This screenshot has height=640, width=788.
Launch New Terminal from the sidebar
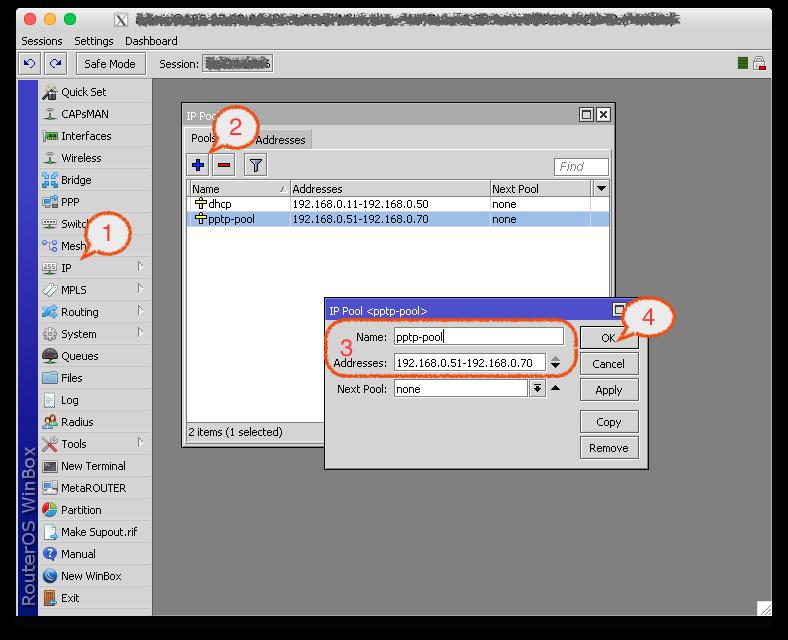click(x=95, y=466)
